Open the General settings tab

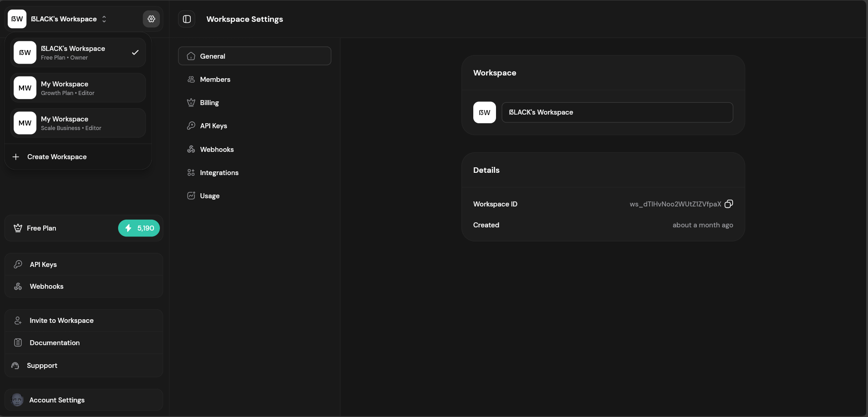tap(255, 56)
